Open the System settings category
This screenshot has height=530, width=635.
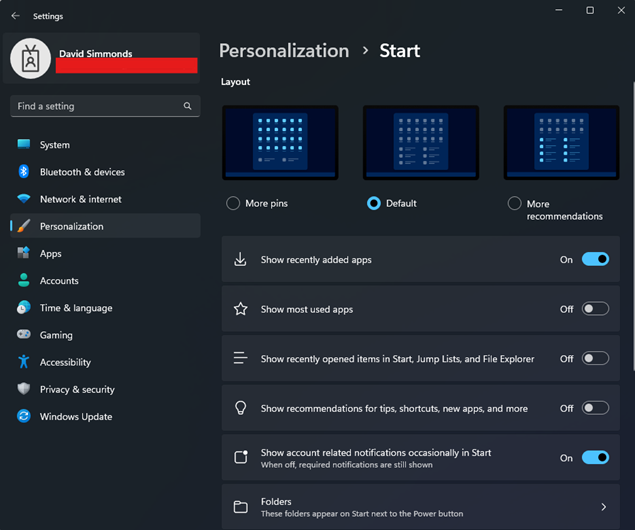click(x=105, y=145)
